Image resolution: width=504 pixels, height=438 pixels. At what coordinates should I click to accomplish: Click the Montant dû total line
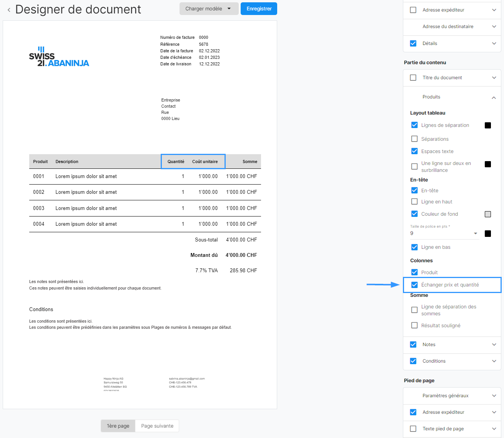(x=224, y=255)
